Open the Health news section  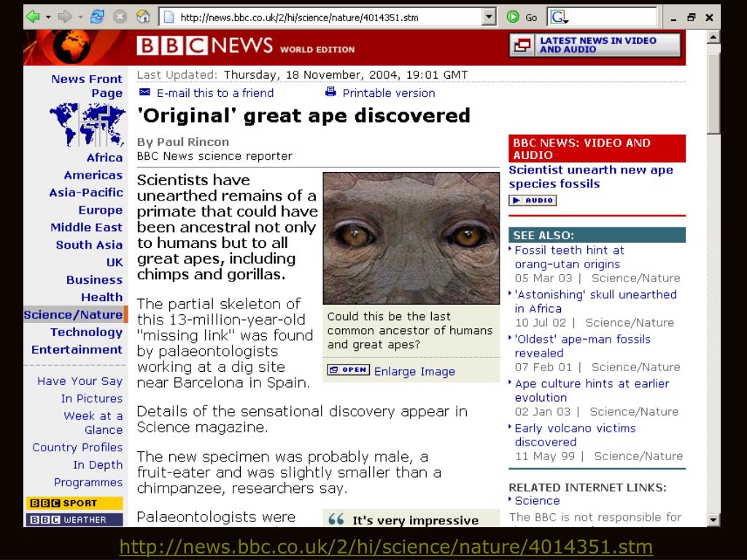point(102,297)
